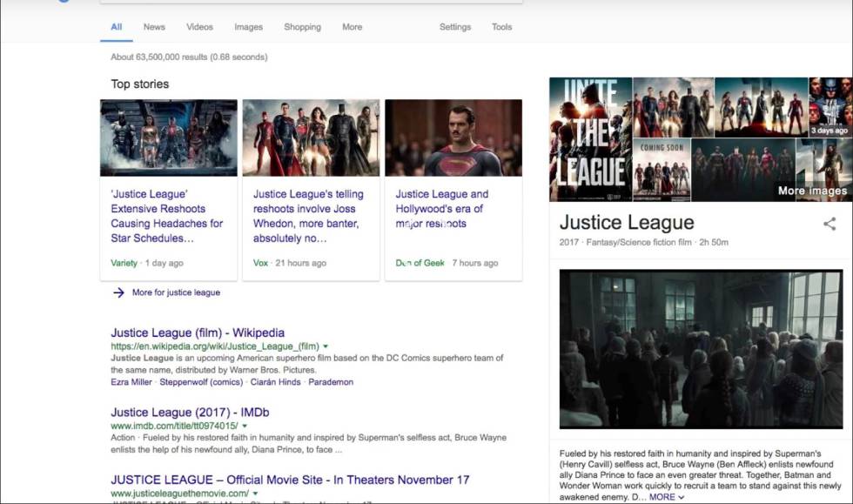
Task: Follow the Steppenwolf (comics) sitelink
Action: [201, 382]
